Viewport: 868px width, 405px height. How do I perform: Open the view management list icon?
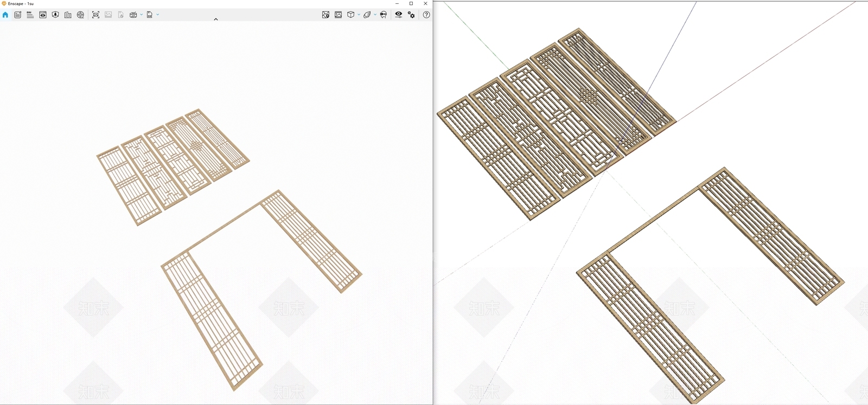tap(18, 15)
